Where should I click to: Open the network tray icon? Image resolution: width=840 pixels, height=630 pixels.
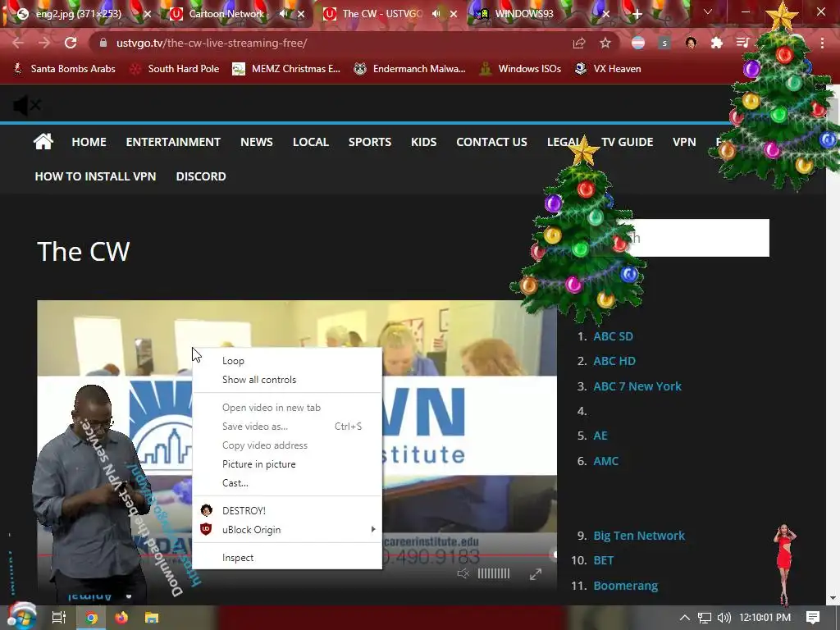coord(705,618)
